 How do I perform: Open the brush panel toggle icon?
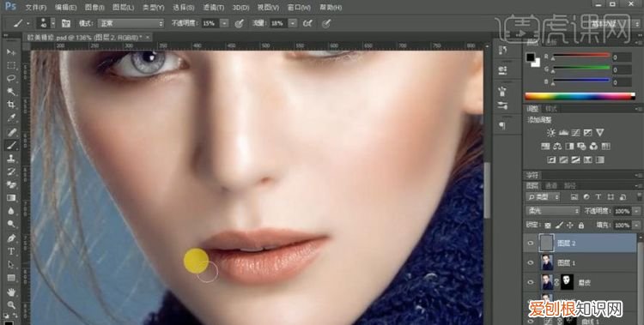(x=66, y=23)
